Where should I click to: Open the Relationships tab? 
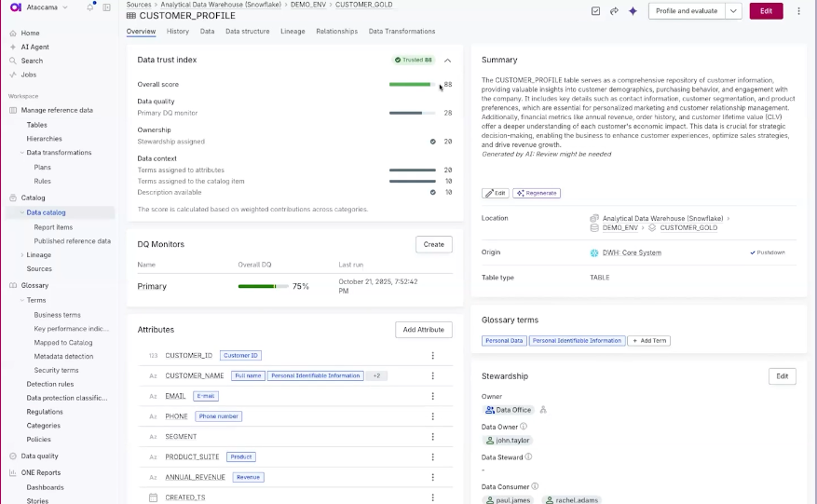point(336,32)
